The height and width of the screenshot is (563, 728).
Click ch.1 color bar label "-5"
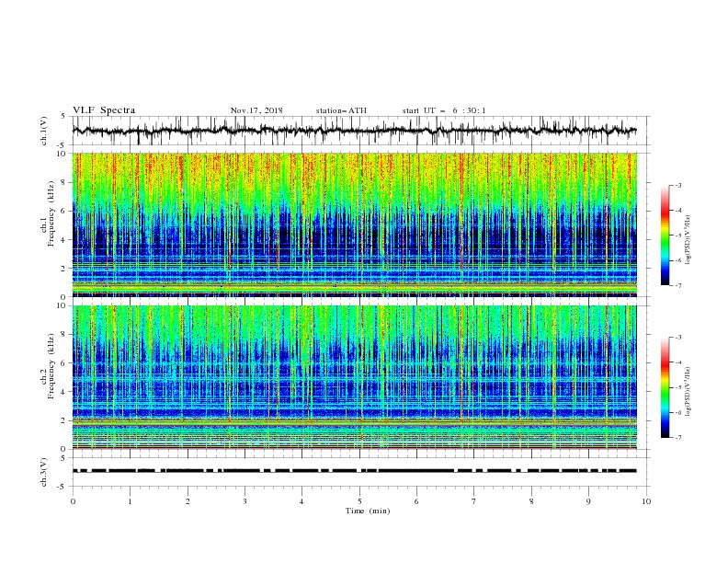coord(678,236)
